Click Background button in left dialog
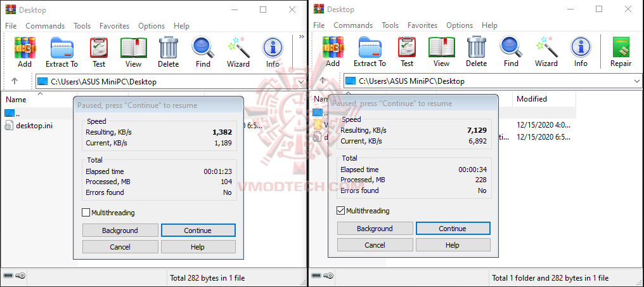Screen dimensions: 644x287 [x=120, y=230]
